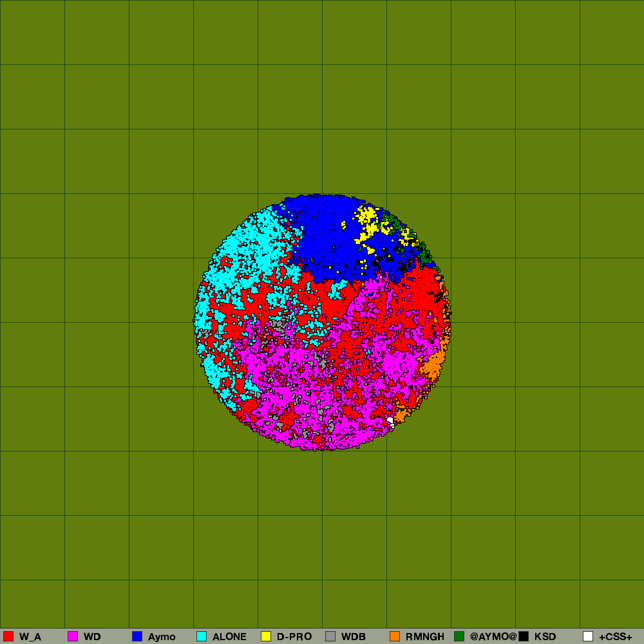Image resolution: width=644 pixels, height=644 pixels.
Task: Select the gray WDB legend swatch
Action: coord(330,636)
